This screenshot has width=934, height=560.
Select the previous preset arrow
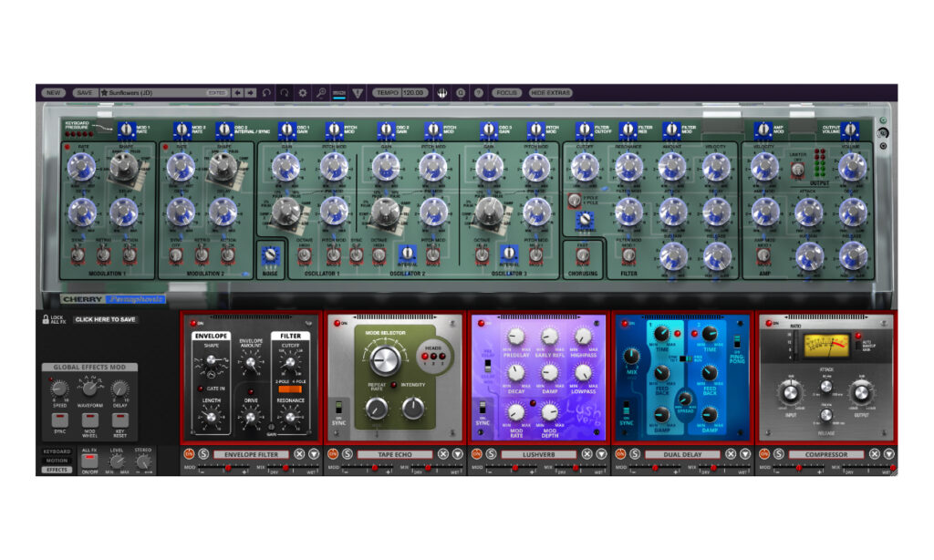click(238, 93)
